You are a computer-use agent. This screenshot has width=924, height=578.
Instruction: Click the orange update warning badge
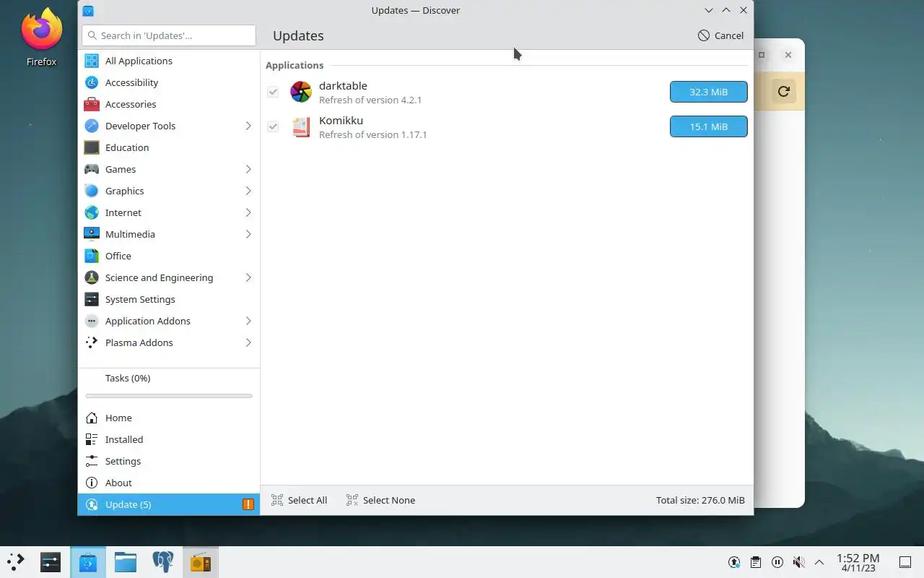[x=248, y=504]
